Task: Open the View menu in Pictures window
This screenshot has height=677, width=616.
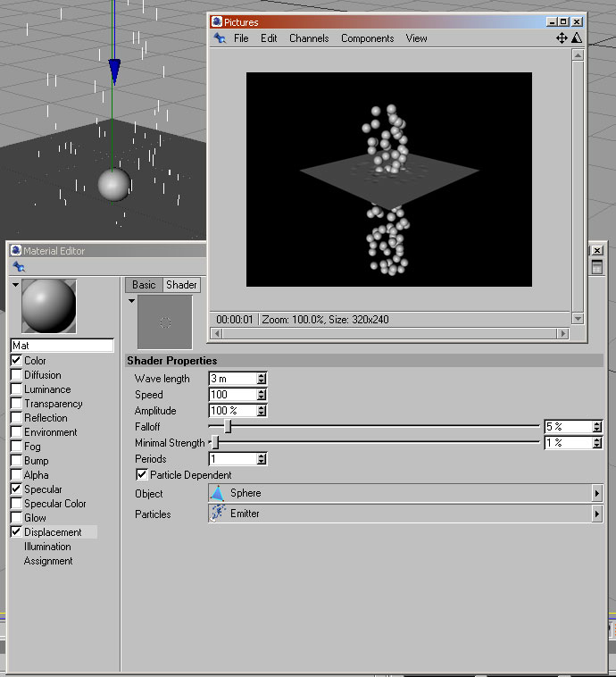Action: coord(416,38)
